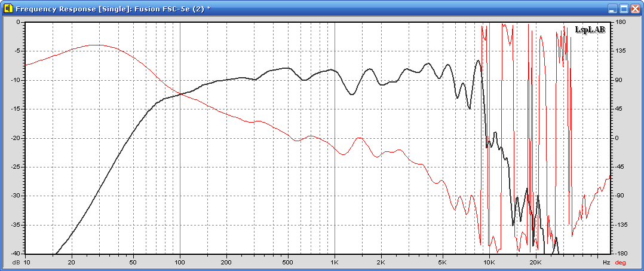Click the window title 'Frequency Response [Single]: Fusion FSC-5e (2)'
Viewport: 644px width, 271px height.
click(x=110, y=8)
